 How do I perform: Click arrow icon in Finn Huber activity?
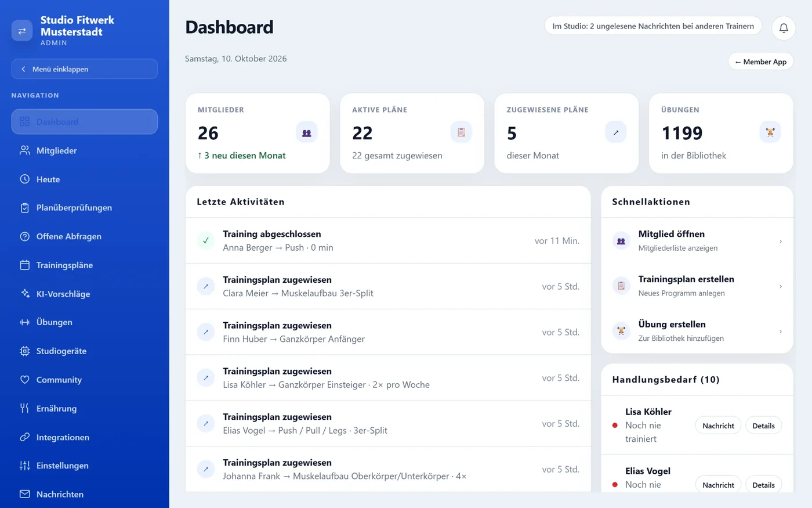[x=206, y=332]
